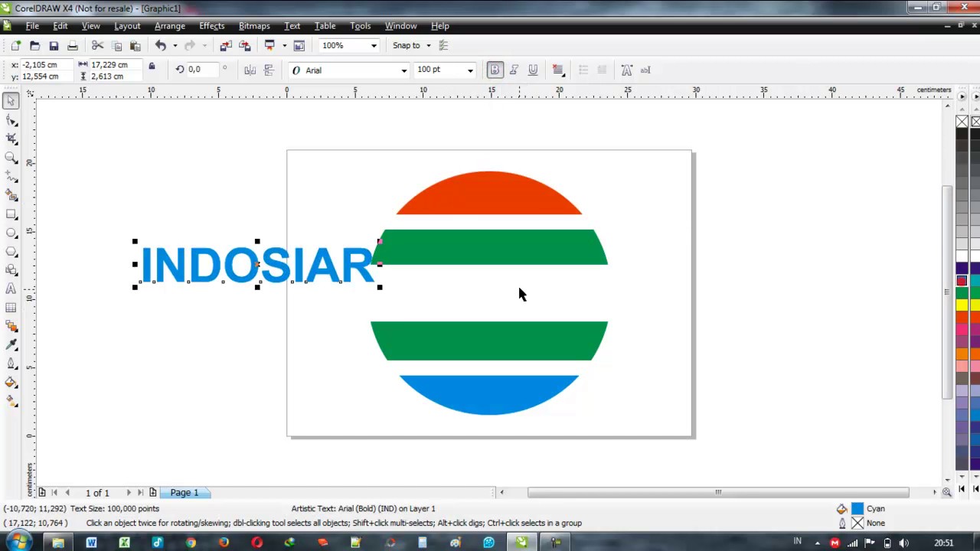The height and width of the screenshot is (551, 980).
Task: Click the Export icon
Action: [244, 46]
